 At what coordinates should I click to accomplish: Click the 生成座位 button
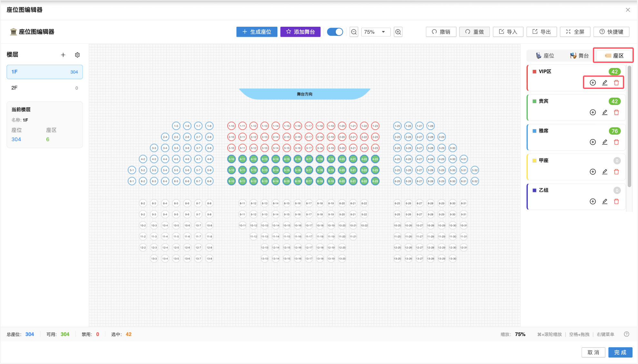(x=257, y=32)
